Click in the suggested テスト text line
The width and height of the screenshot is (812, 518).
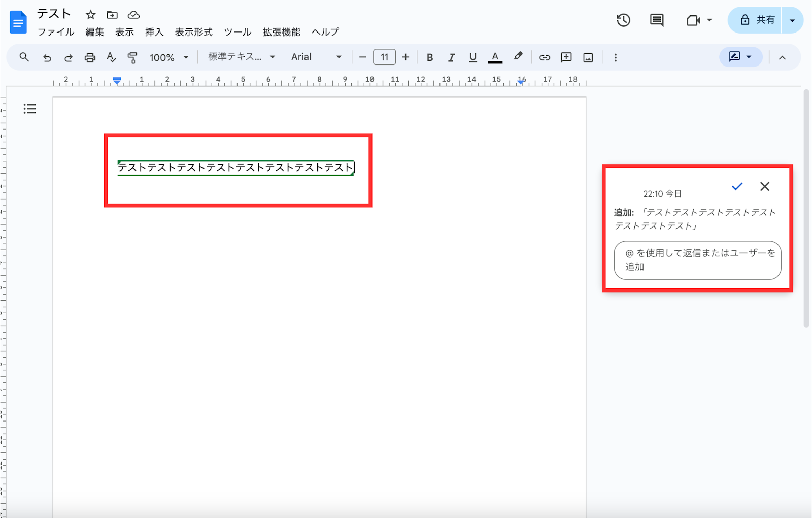click(236, 168)
